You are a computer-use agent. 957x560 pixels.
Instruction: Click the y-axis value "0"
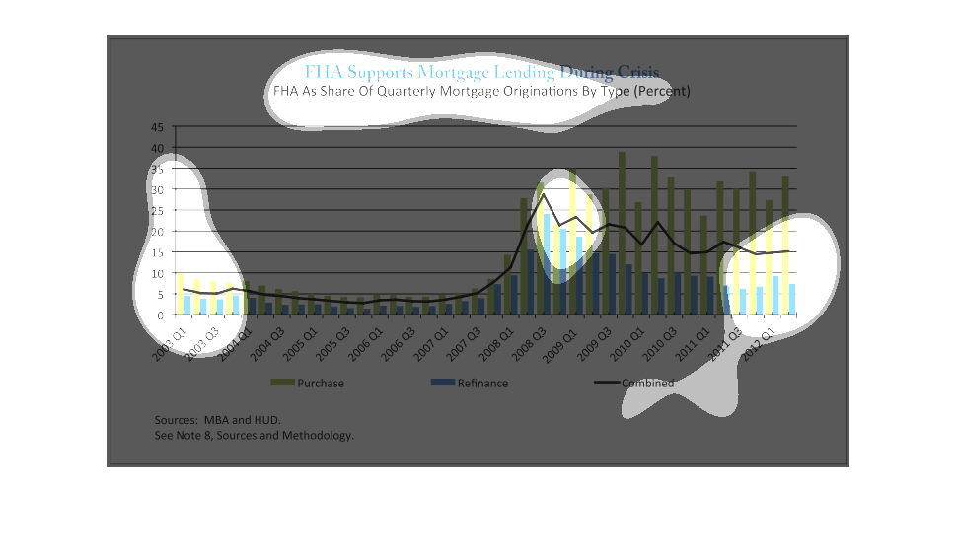tap(161, 315)
